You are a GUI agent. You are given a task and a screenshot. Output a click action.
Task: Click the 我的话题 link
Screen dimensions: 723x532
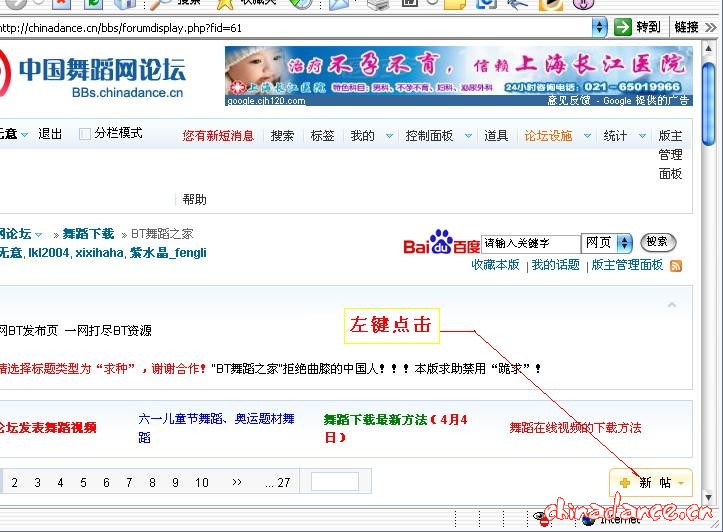pyautogui.click(x=555, y=265)
